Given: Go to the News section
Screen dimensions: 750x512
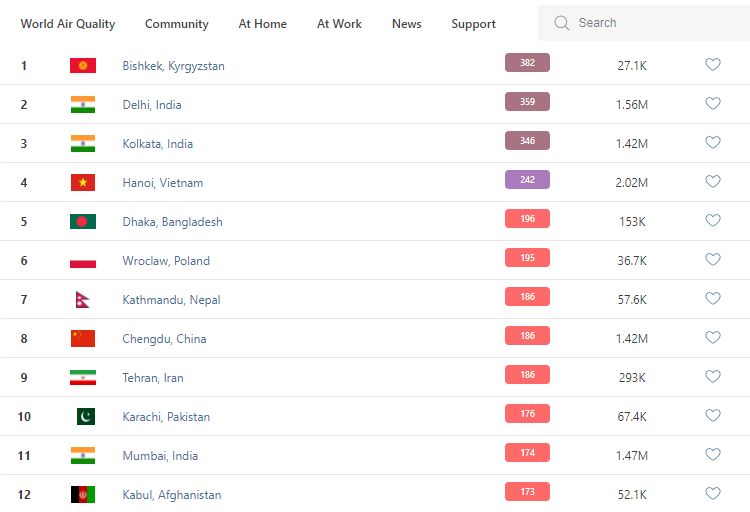Looking at the screenshot, I should pos(407,24).
